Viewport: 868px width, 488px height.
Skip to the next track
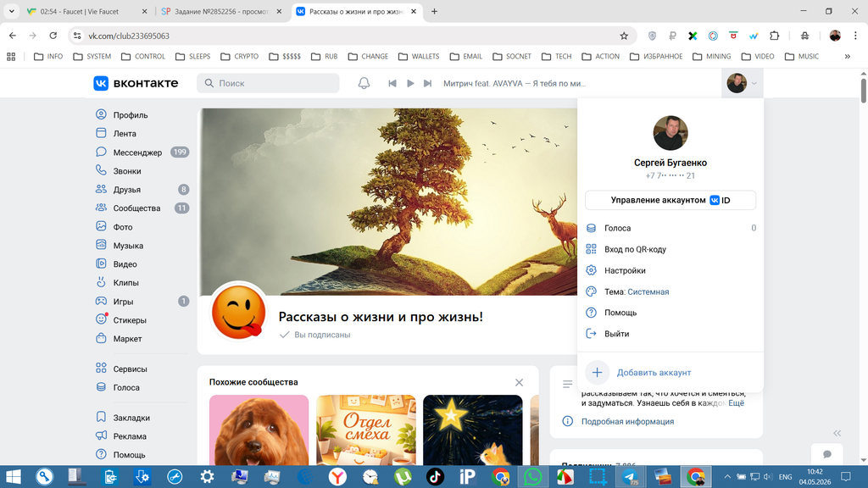[427, 83]
